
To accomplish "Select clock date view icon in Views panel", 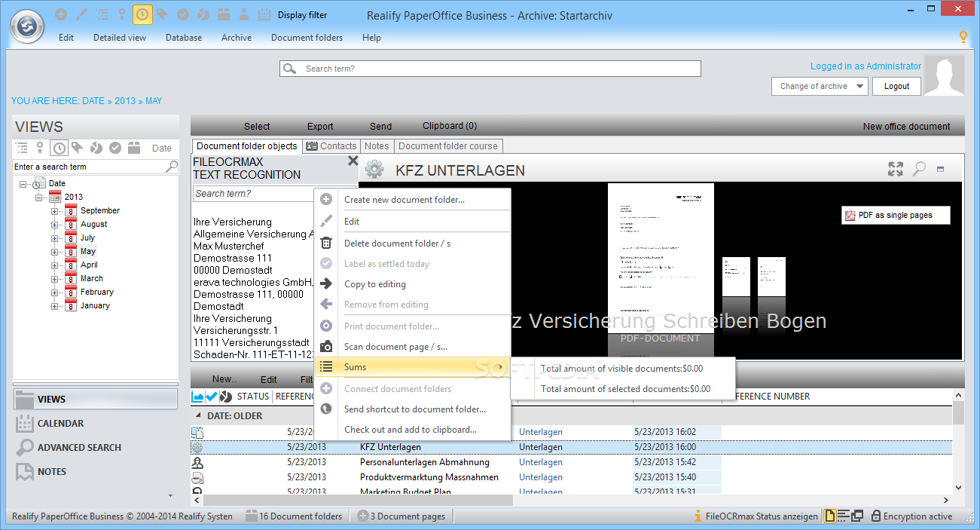I will tap(59, 148).
